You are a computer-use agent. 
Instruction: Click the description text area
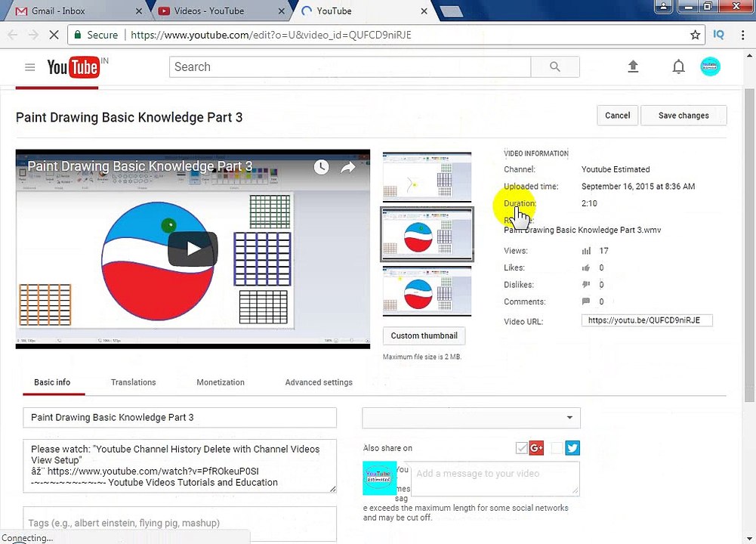tap(180, 466)
